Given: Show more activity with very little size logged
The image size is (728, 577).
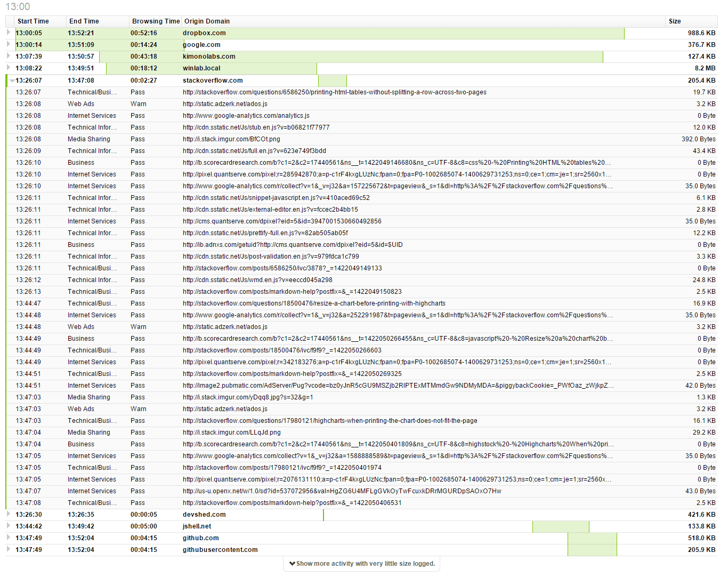Looking at the screenshot, I should (362, 564).
